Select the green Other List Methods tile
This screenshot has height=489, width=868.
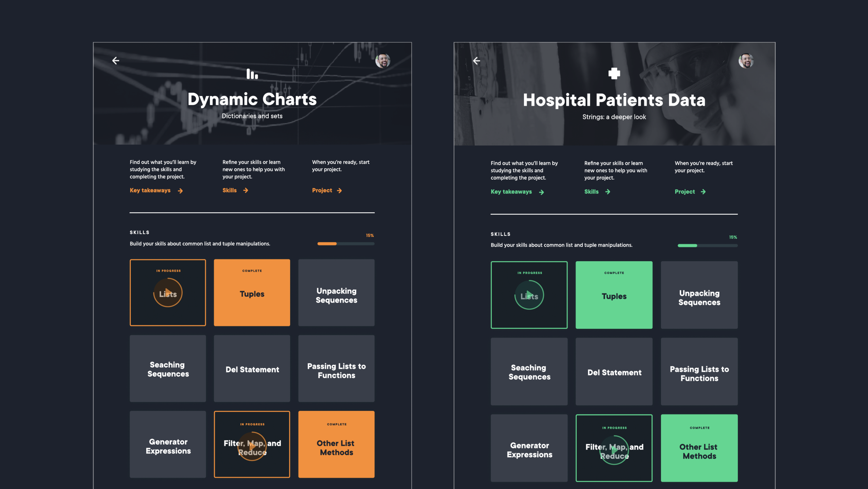pos(699,448)
